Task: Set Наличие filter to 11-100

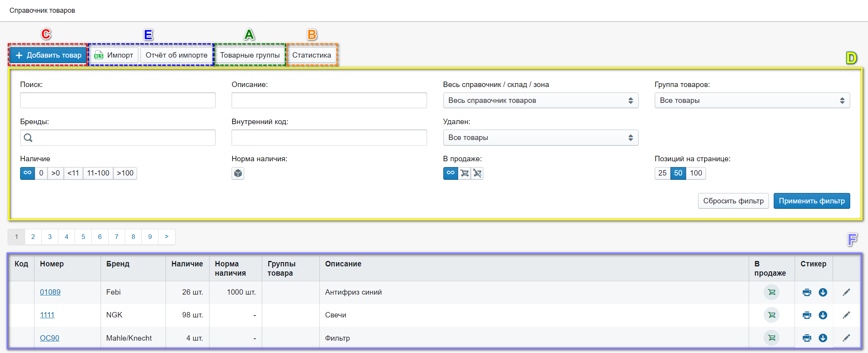Action: coord(98,173)
